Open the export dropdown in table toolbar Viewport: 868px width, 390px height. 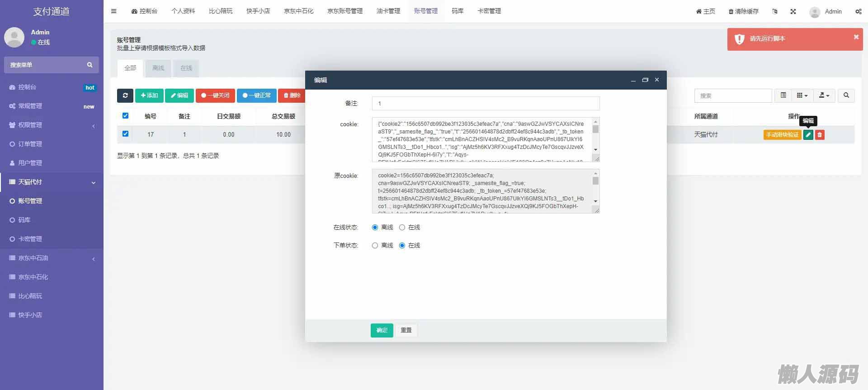click(824, 95)
